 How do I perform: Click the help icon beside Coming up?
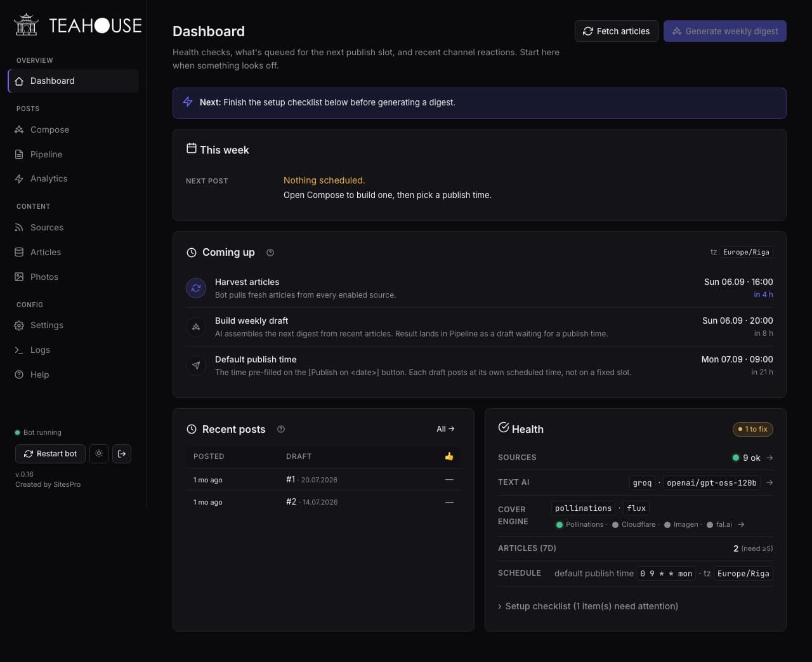[270, 253]
